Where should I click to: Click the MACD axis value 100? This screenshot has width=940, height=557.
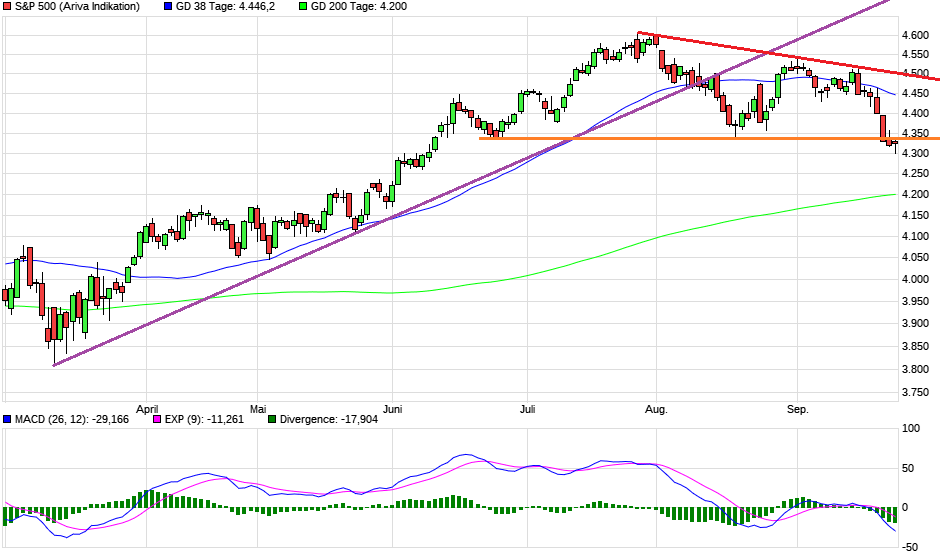point(911,428)
